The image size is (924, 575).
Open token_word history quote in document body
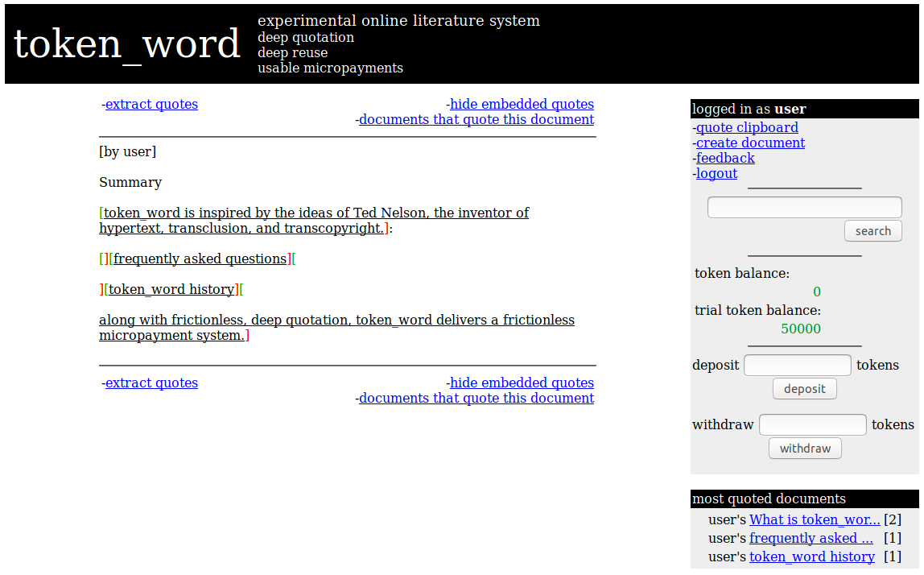click(171, 290)
